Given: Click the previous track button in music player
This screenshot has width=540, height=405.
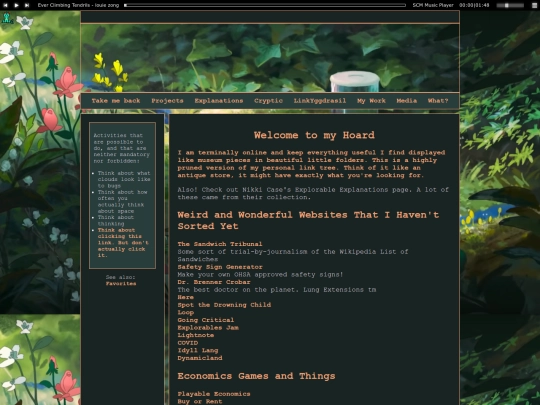Looking at the screenshot, I should (x=6, y=5).
